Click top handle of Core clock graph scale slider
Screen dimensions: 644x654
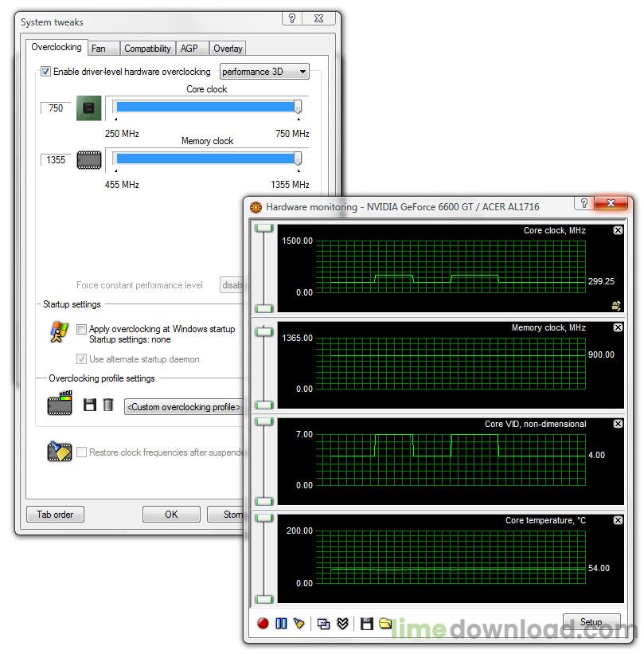[x=263, y=228]
